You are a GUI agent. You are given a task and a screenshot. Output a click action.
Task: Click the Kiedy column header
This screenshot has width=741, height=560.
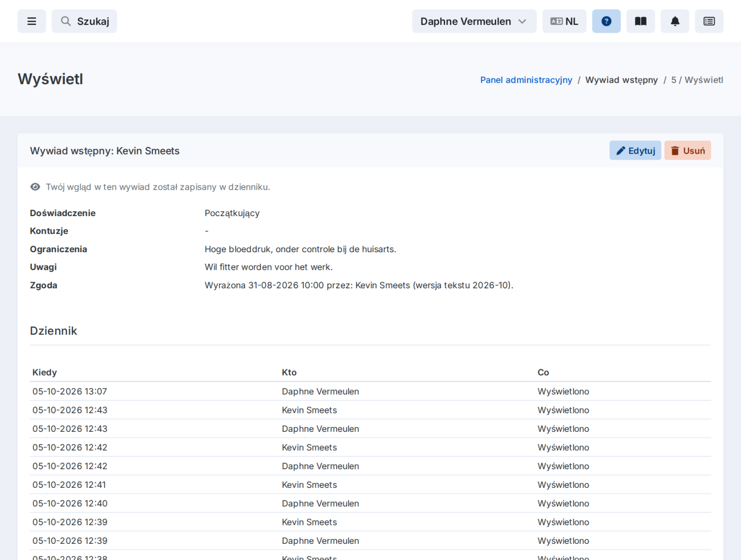(44, 373)
